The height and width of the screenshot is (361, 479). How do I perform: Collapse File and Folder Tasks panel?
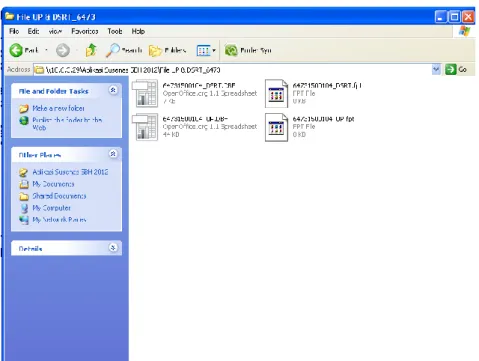[x=113, y=90]
